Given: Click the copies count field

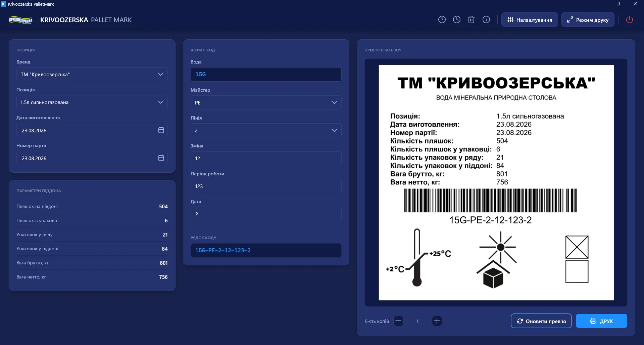Looking at the screenshot, I should 418,321.
